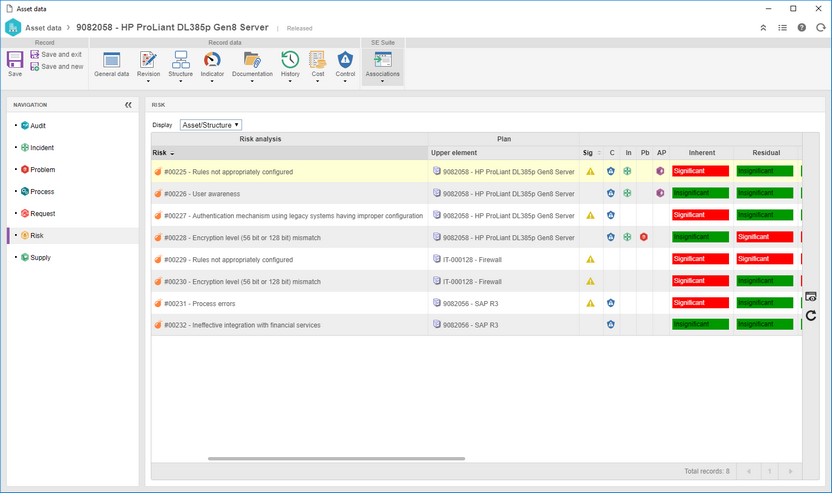Choose Save and new

point(57,66)
